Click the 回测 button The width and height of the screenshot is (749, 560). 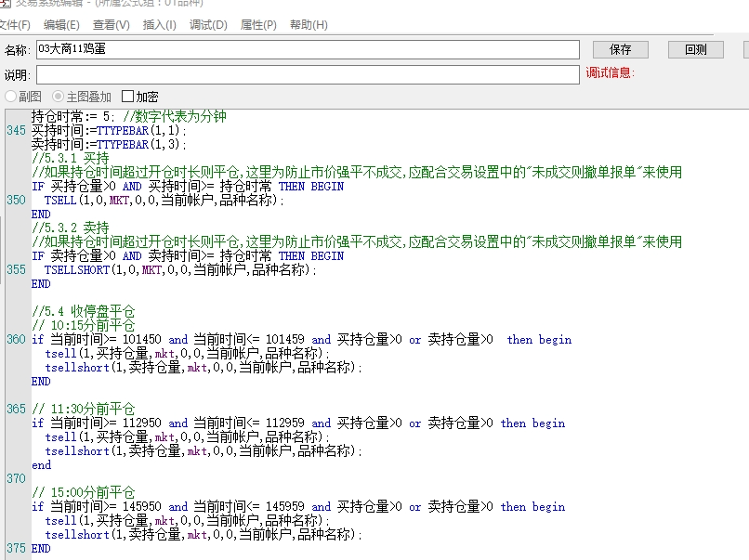pos(695,49)
